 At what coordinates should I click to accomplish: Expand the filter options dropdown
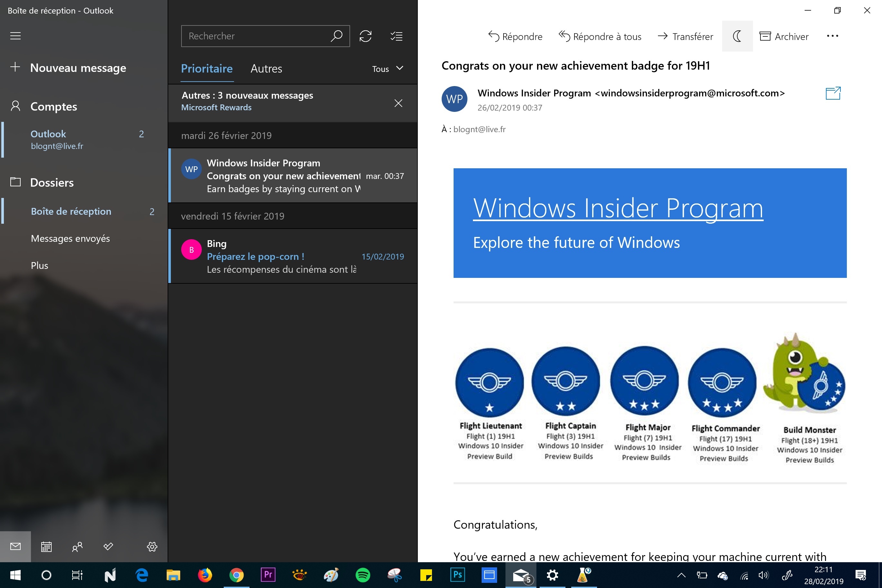click(x=387, y=68)
